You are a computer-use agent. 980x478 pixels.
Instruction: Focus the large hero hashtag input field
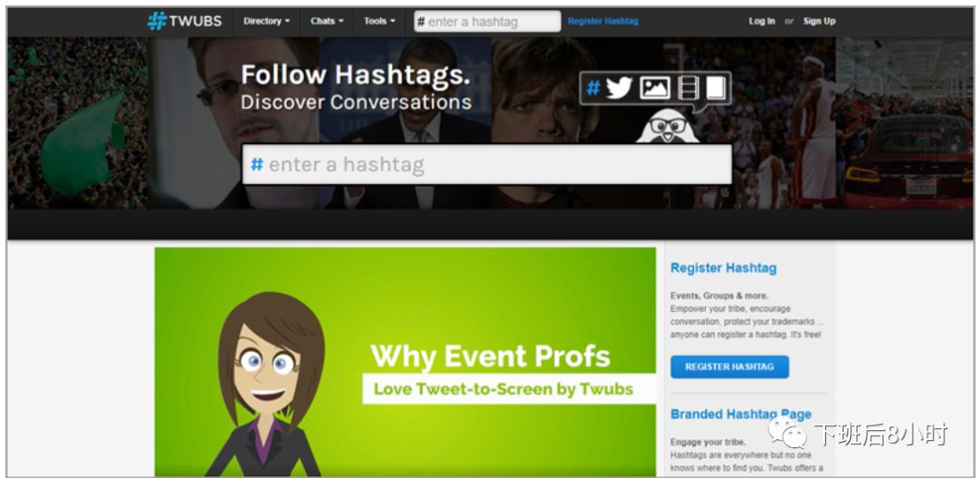tap(487, 165)
